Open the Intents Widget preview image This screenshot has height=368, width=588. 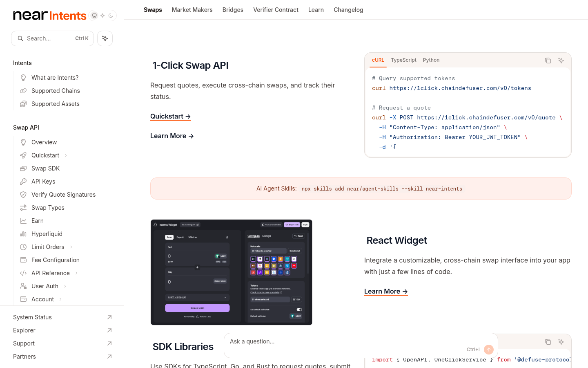tap(232, 272)
